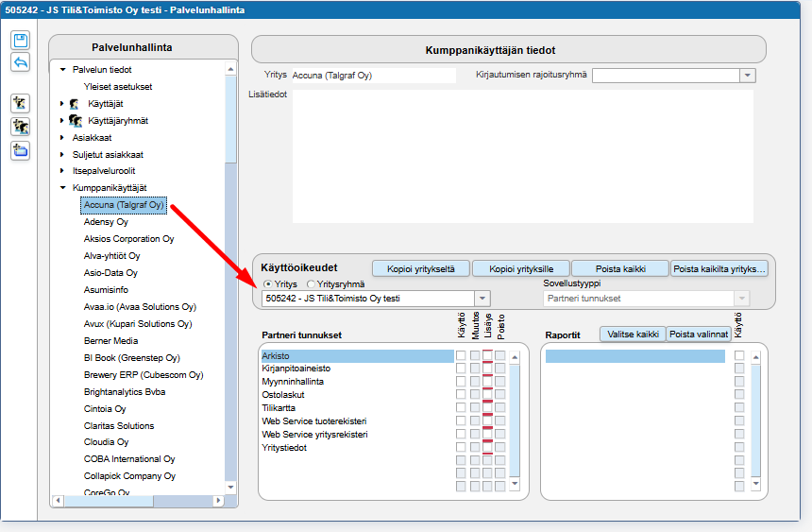The height and width of the screenshot is (532, 812).
Task: Click tree panel horizontal scrollbar right arrow
Action: point(218,501)
